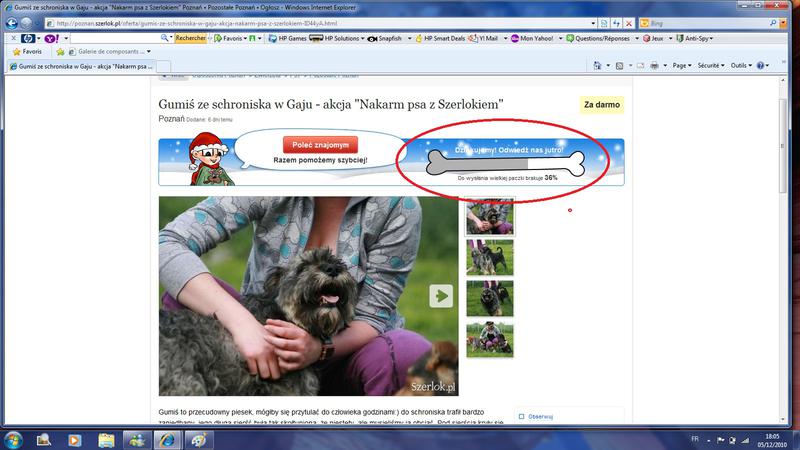Viewport: 800px width, 450px height.
Task: Click the Print icon in command bar
Action: [x=653, y=65]
